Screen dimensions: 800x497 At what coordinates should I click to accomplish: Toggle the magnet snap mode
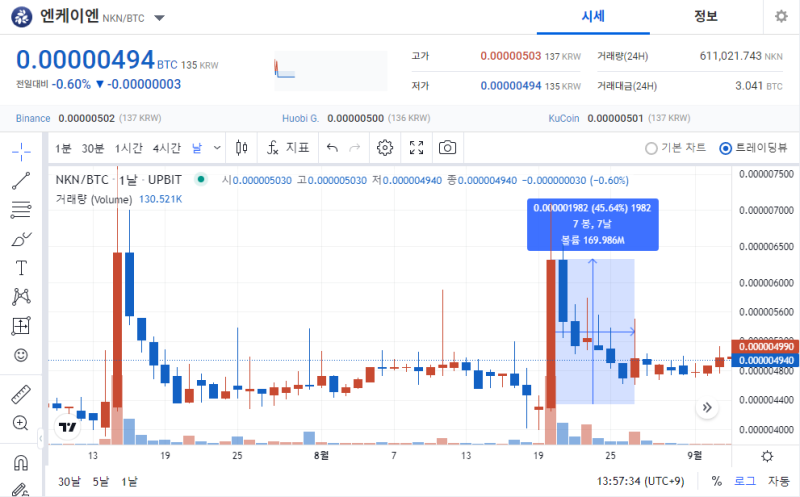[21, 463]
